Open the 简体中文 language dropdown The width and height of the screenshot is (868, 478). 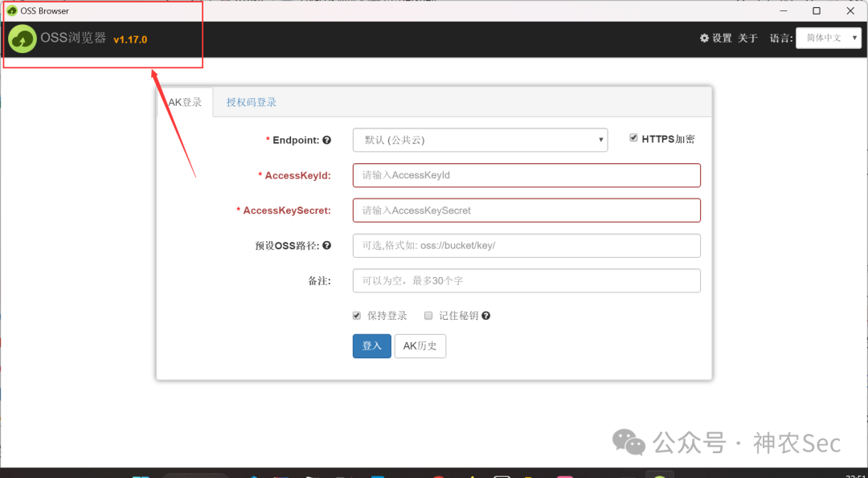828,39
